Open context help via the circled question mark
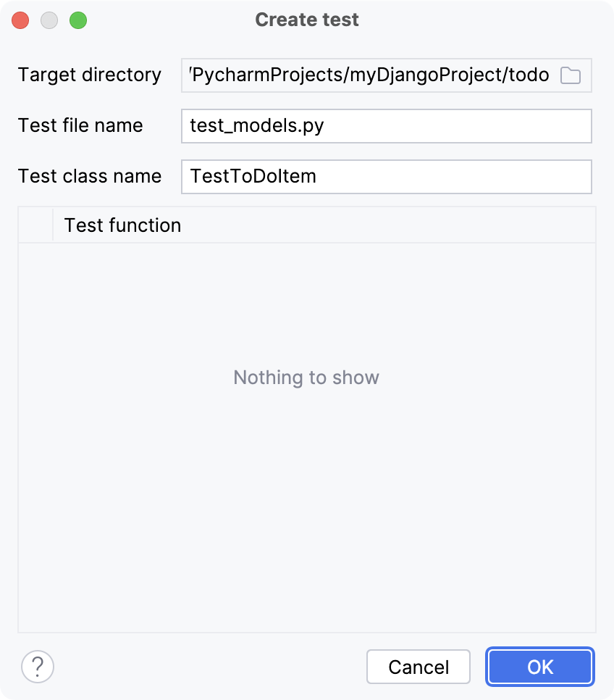Screen dimensions: 614x700 38,666
